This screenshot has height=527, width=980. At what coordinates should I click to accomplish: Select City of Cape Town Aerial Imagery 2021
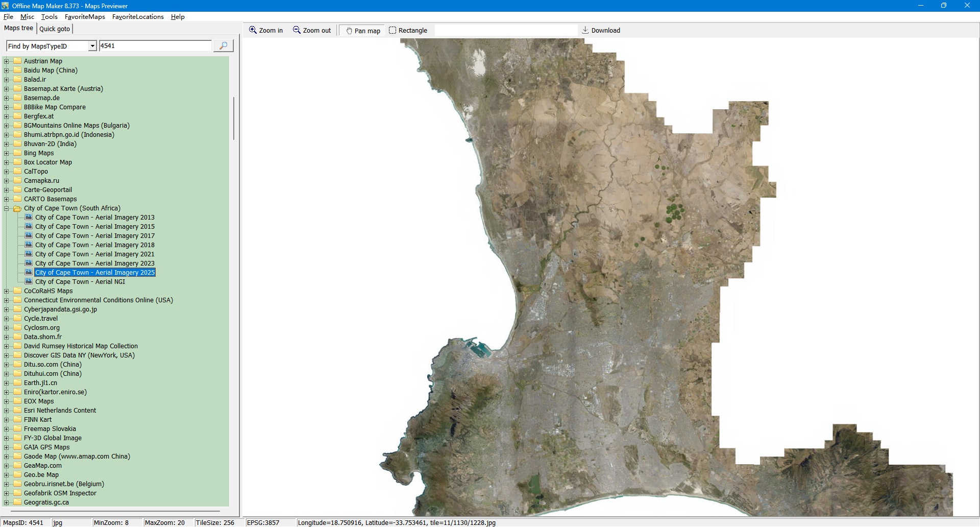pos(94,254)
